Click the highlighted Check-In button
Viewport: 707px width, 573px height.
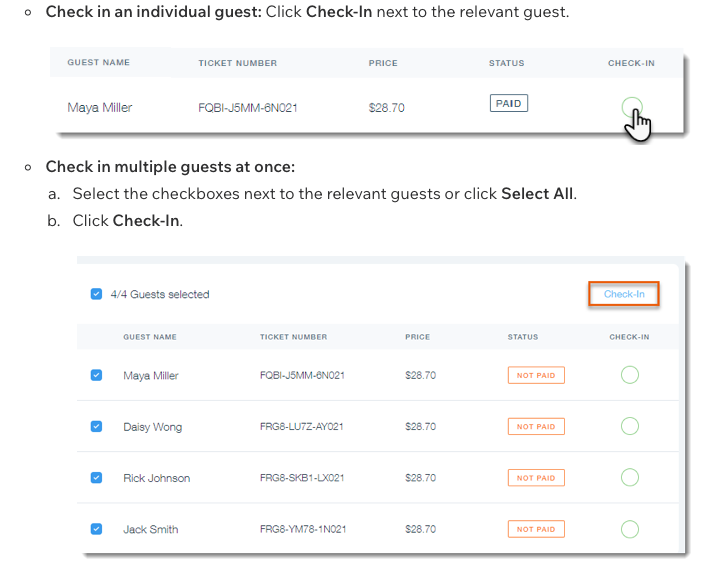click(624, 294)
